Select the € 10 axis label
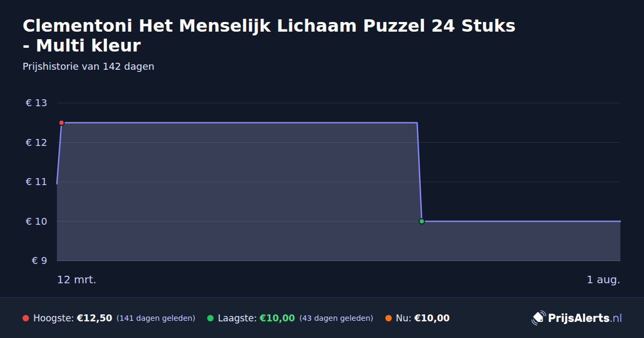The width and height of the screenshot is (644, 338). pyautogui.click(x=36, y=221)
